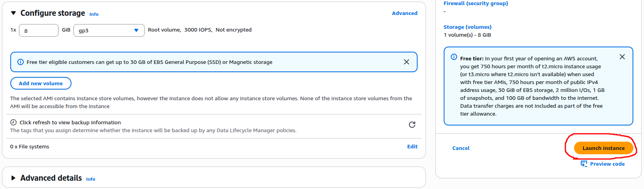This screenshot has height=189, width=644.
Task: Dismiss the EBS free tier storage banner
Action: point(406,62)
